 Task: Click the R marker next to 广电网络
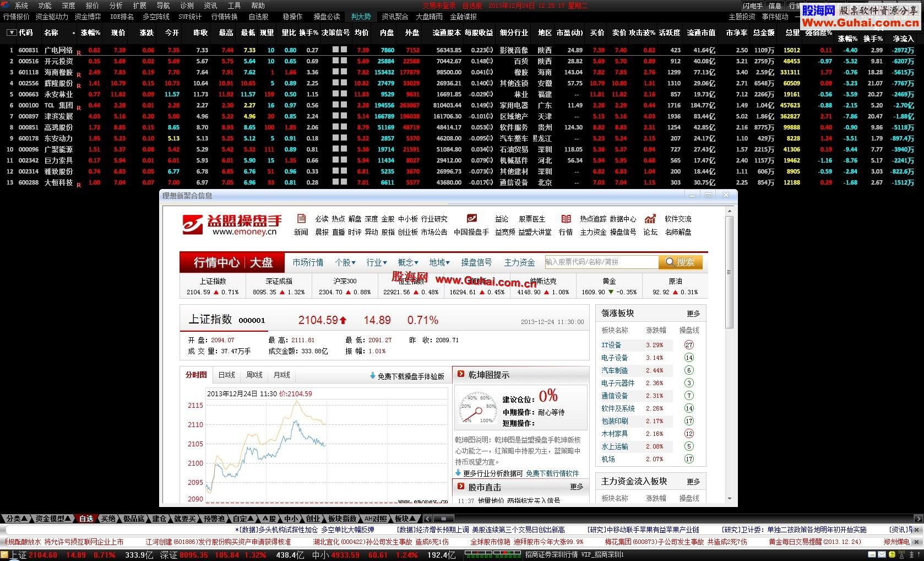(79, 53)
